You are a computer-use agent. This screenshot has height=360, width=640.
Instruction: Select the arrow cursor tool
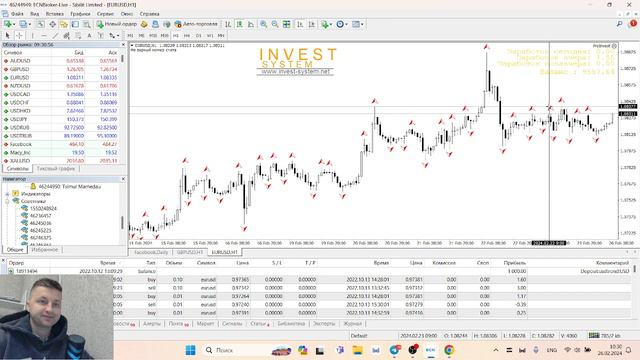click(x=7, y=36)
